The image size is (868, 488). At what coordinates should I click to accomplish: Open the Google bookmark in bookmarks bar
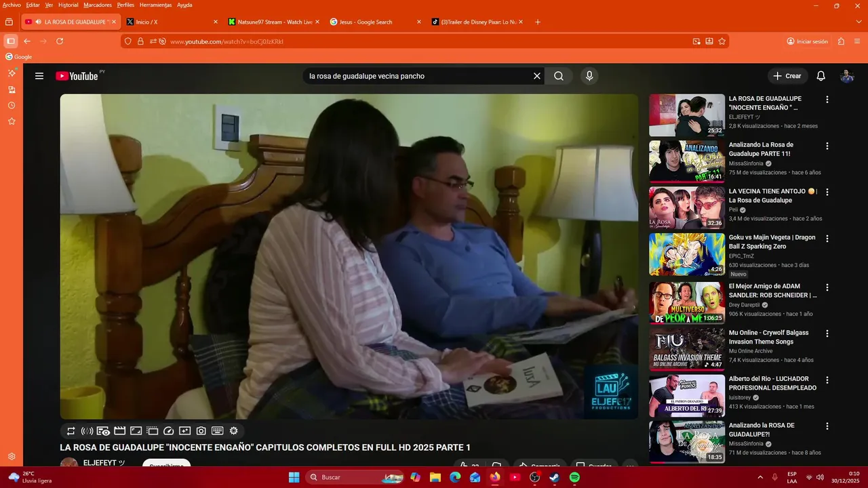(x=19, y=57)
